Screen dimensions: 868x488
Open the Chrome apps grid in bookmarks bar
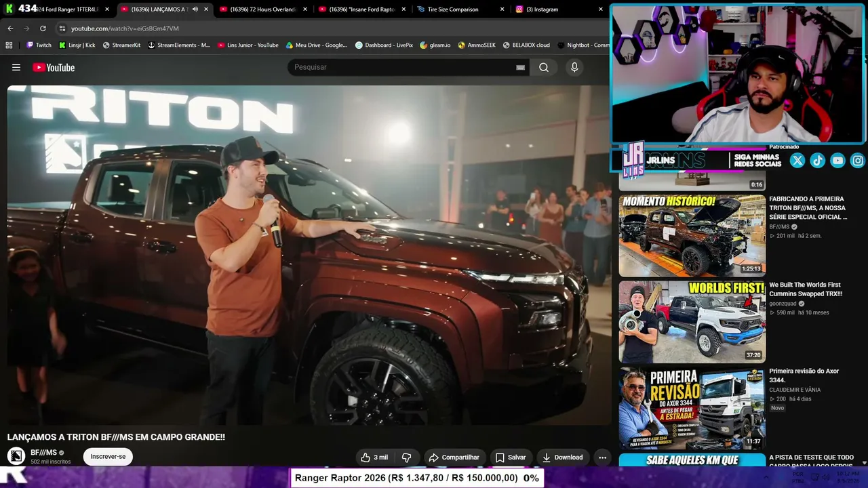point(9,45)
